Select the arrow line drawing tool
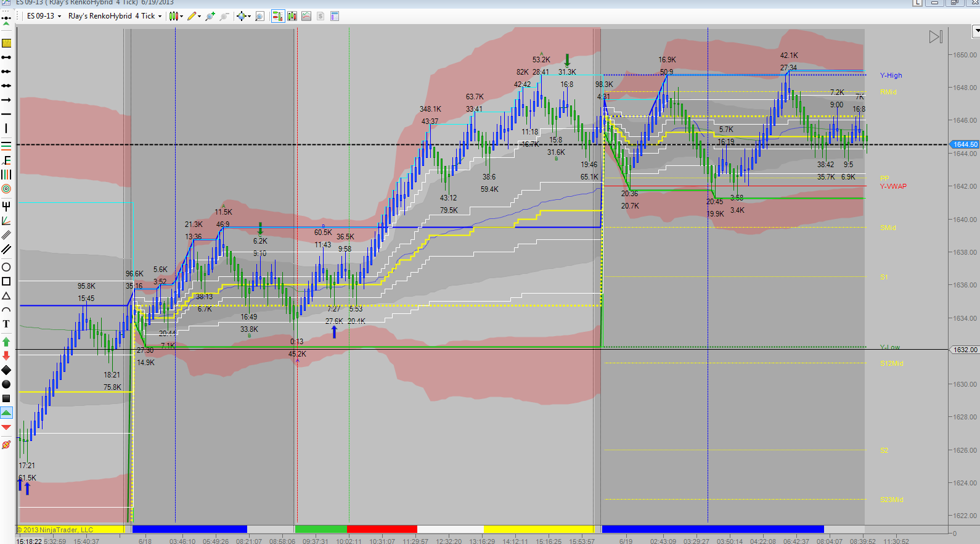This screenshot has height=544, width=980. [x=6, y=100]
